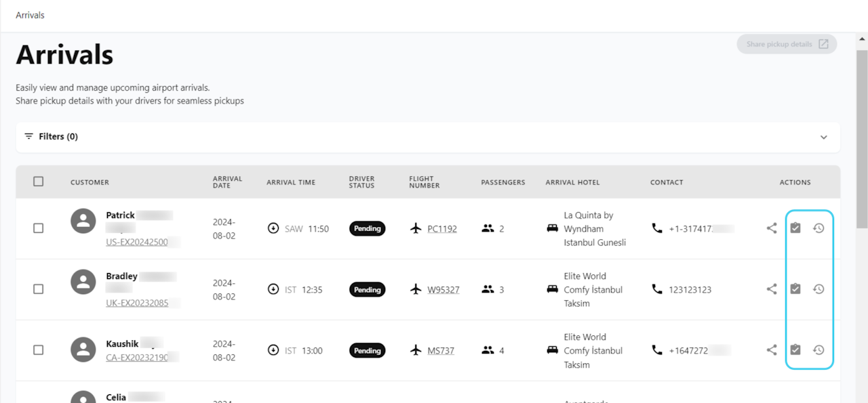Click share icon in Kaushik's row
Image resolution: width=868 pixels, height=403 pixels.
tap(772, 350)
